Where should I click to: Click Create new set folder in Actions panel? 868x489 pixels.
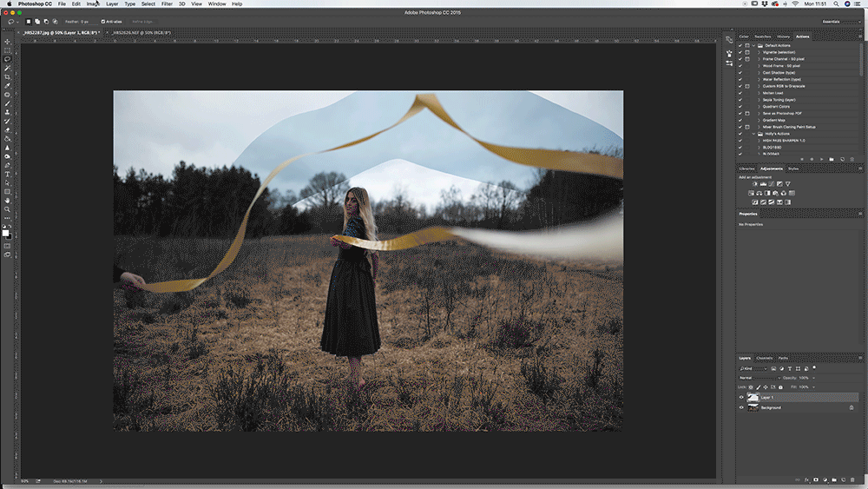832,160
